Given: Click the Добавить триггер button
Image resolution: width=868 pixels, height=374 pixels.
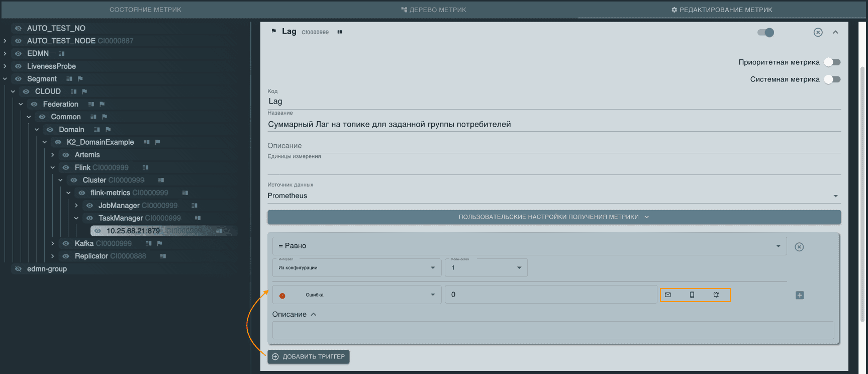Looking at the screenshot, I should (309, 357).
